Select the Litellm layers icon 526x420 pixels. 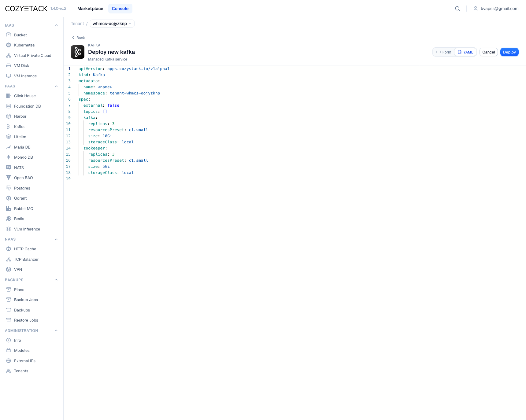(9, 137)
